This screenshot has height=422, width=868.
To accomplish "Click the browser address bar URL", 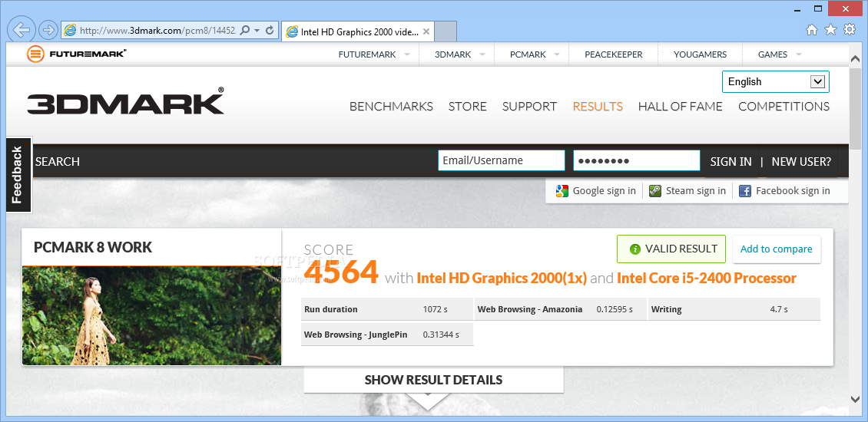I will click(157, 31).
